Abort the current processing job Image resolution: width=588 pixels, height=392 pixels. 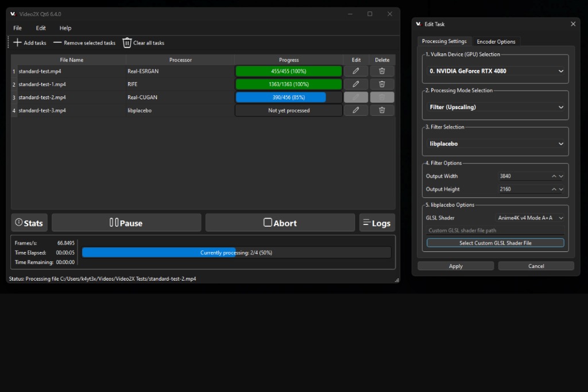click(280, 223)
